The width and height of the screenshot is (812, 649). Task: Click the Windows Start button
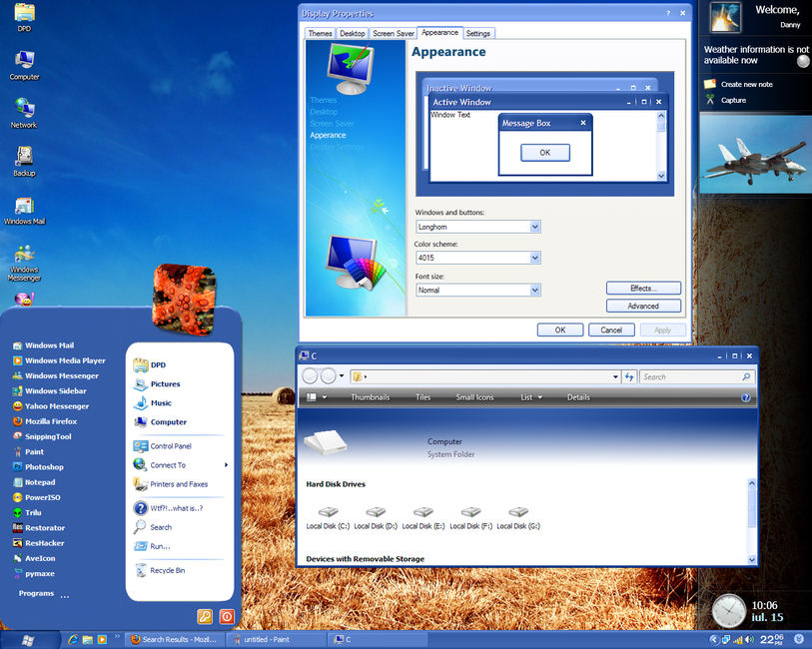tap(29, 640)
